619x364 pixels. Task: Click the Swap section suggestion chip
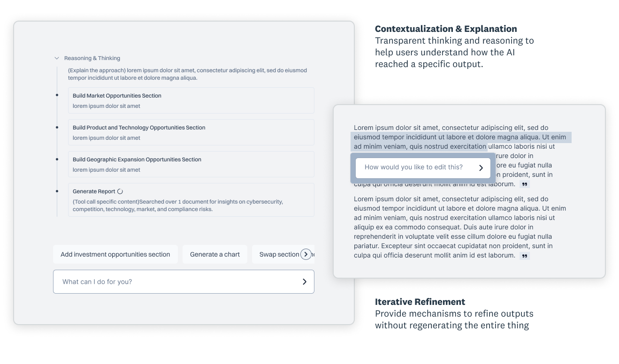point(279,254)
